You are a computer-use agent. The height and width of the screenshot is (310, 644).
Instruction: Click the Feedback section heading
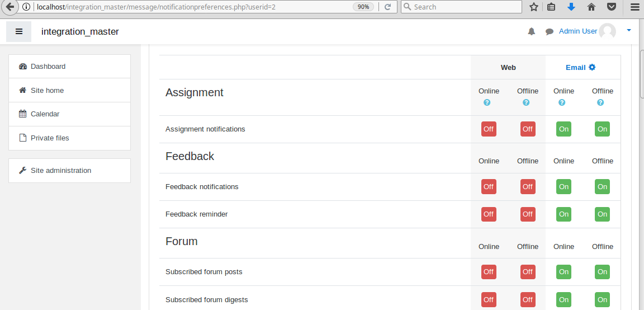tap(190, 156)
